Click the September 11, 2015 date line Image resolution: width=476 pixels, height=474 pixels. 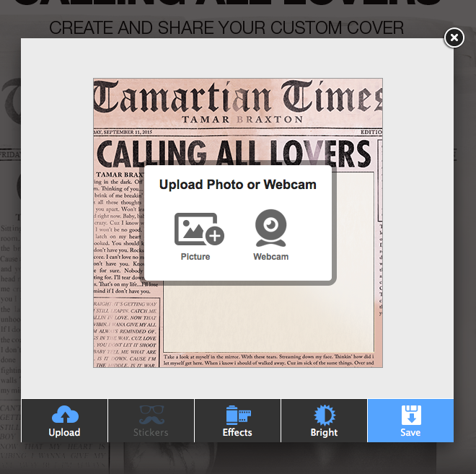click(123, 132)
